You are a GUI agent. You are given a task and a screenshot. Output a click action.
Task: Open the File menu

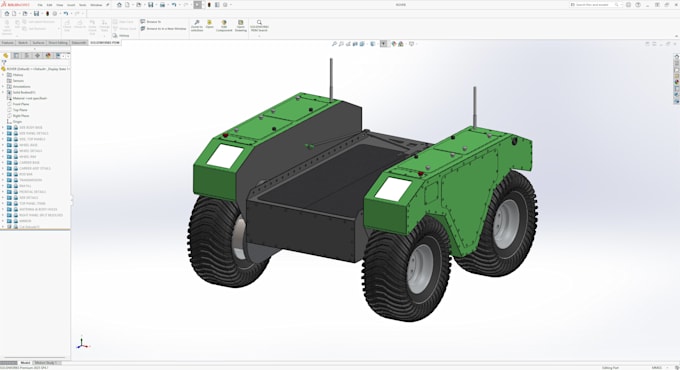(x=40, y=5)
